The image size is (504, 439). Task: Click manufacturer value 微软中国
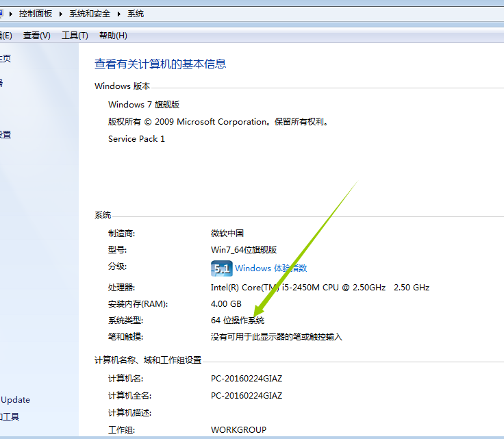tap(227, 233)
